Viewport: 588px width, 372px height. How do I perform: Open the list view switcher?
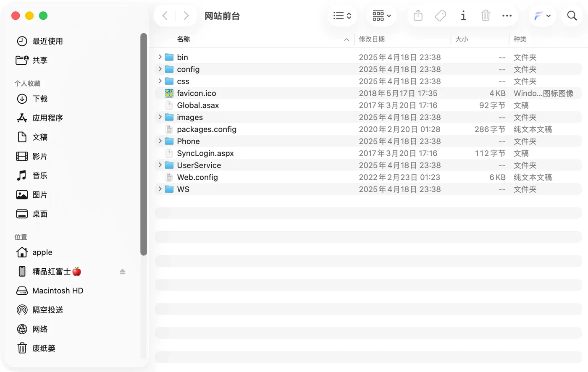(x=342, y=16)
